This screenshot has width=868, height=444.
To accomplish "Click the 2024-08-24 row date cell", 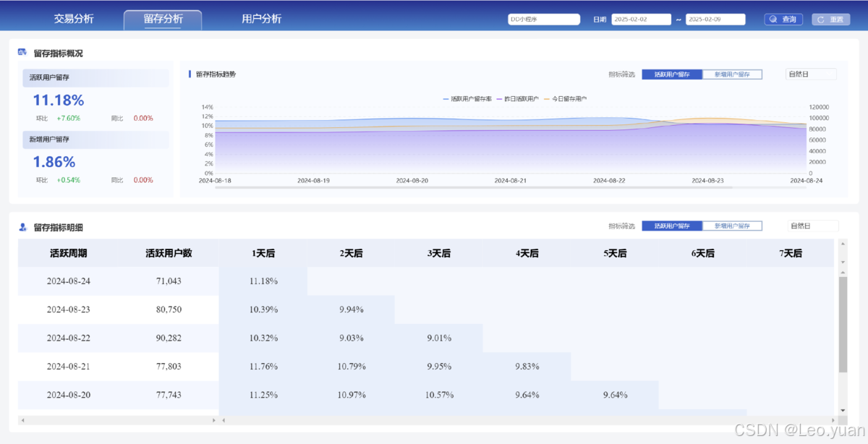I will (x=68, y=281).
